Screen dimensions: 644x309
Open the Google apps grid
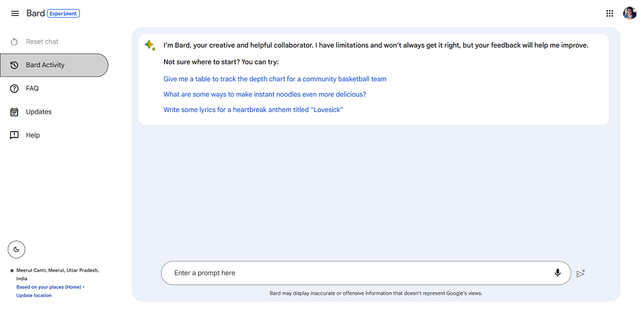coord(609,14)
